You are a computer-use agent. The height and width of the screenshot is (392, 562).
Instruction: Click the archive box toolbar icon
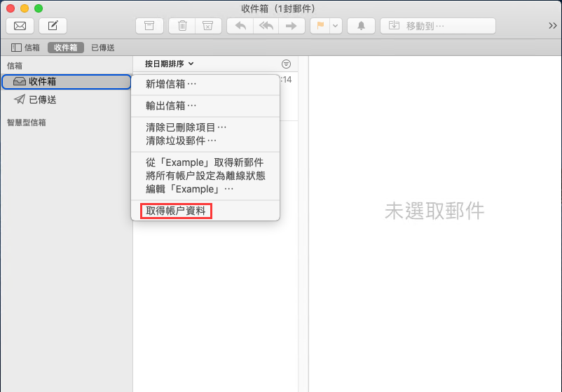click(149, 26)
